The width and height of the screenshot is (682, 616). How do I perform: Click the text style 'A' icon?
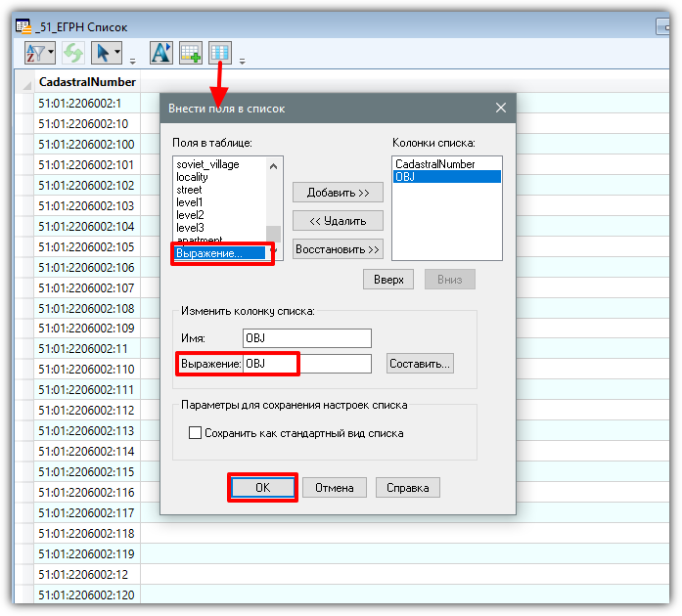[x=160, y=53]
